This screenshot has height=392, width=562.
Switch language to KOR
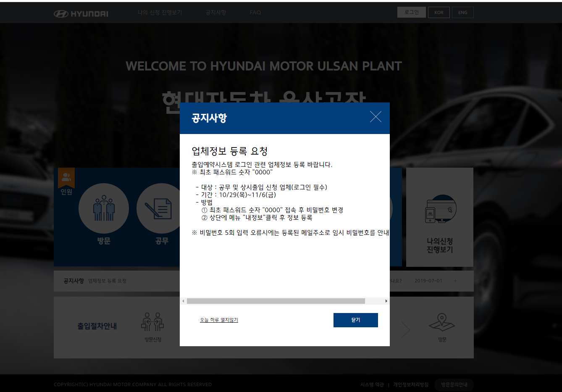tap(439, 13)
